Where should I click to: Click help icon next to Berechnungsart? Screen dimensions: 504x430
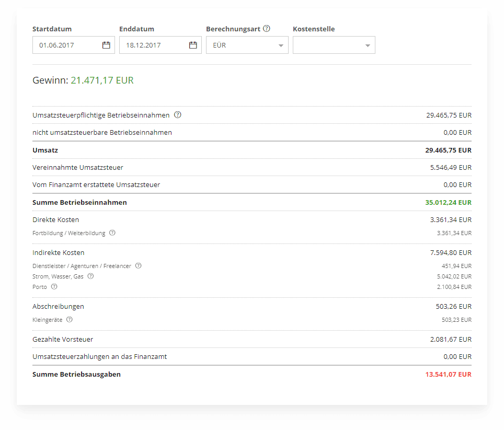coord(267,29)
